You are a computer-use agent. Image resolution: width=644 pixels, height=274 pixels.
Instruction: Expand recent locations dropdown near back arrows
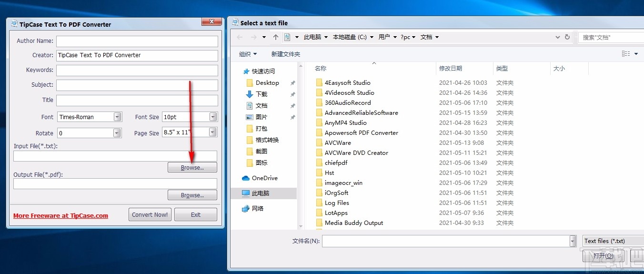coord(264,37)
